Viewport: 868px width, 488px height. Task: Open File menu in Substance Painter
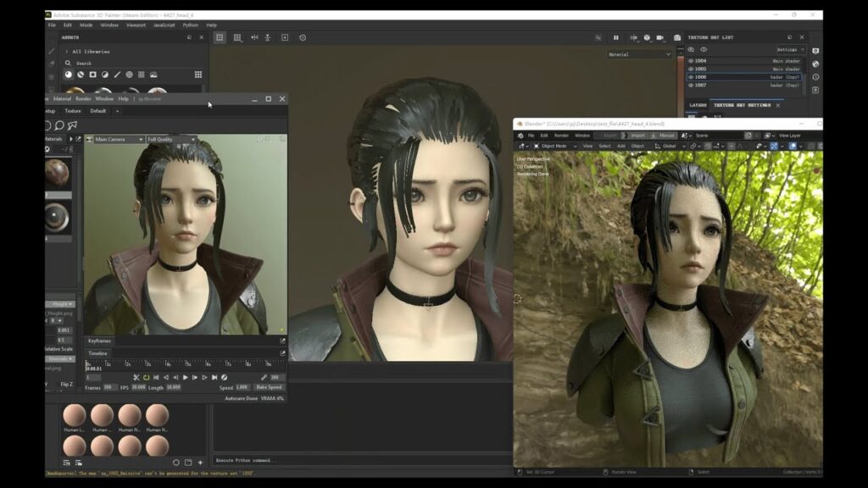(x=52, y=25)
